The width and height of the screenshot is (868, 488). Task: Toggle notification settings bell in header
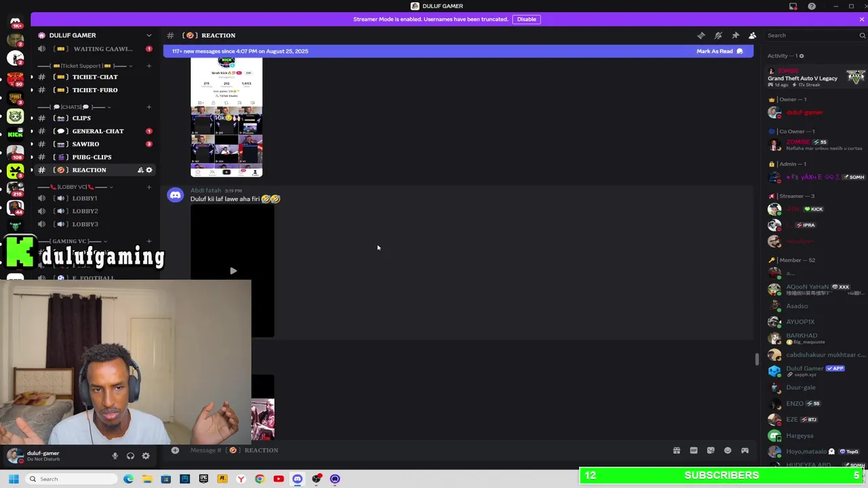pyautogui.click(x=718, y=35)
